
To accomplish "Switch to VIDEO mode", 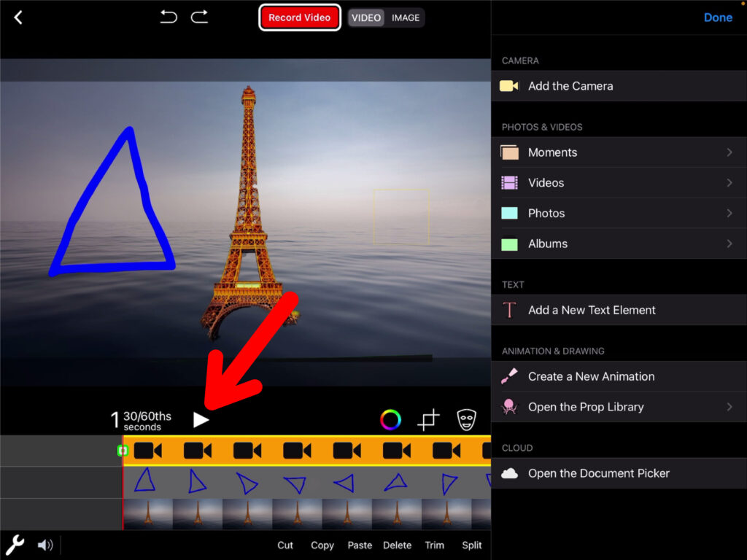I will [x=366, y=17].
